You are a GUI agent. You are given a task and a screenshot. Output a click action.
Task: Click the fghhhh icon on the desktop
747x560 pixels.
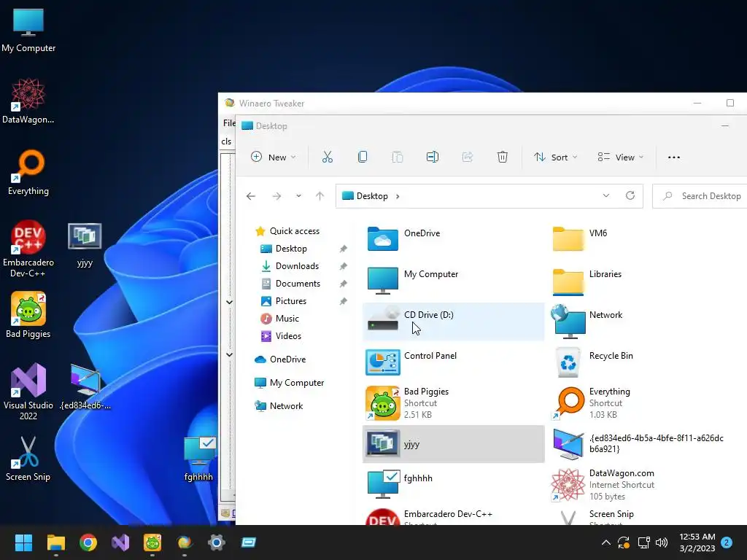(x=198, y=459)
